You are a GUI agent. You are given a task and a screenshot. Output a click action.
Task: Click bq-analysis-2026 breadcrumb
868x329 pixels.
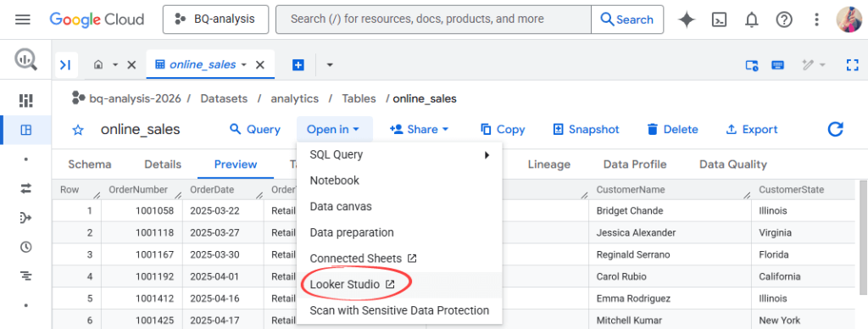click(135, 98)
